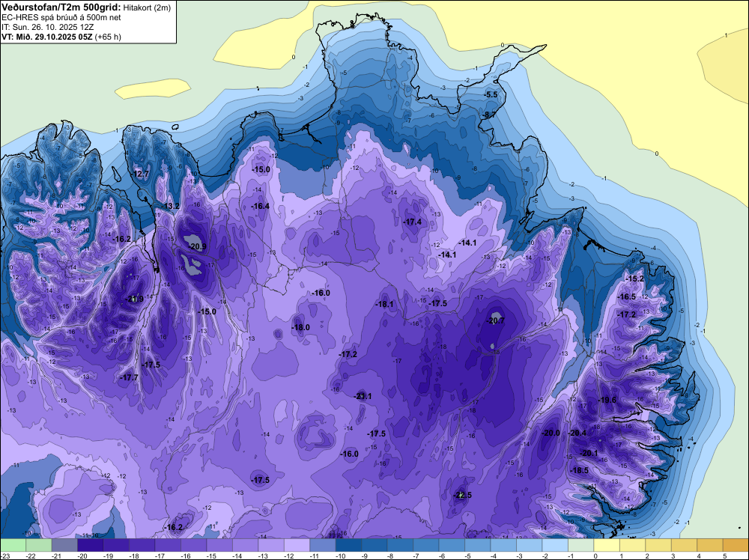Select the valid time "VT: Mið. 29.10.2025 05Z"

[x=48, y=37]
